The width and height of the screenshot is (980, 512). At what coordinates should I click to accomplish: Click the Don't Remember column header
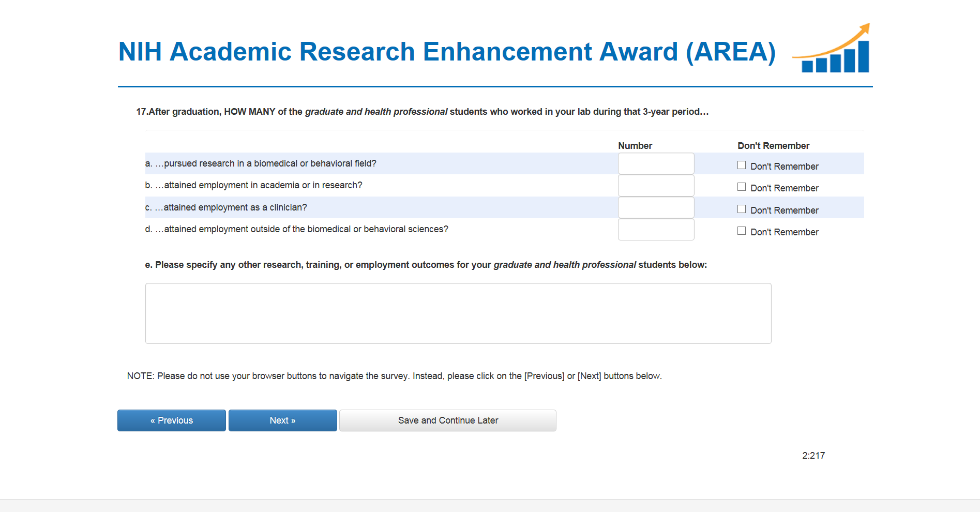click(773, 146)
